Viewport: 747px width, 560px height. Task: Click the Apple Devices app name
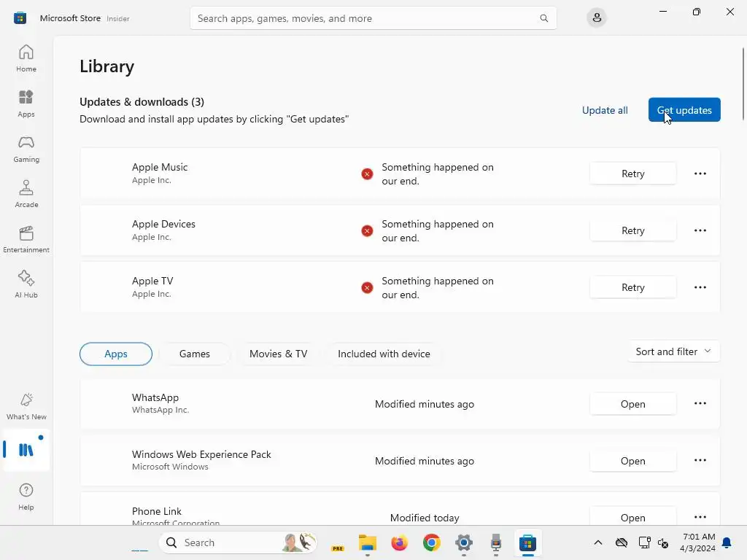point(163,224)
